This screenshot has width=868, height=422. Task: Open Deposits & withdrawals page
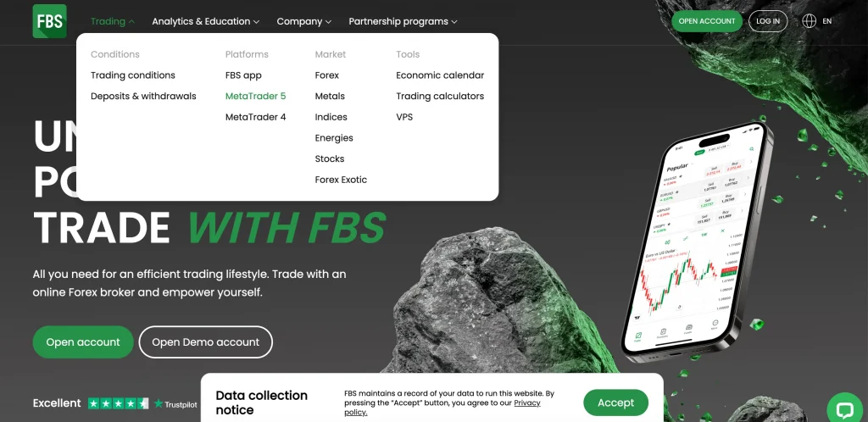point(143,97)
